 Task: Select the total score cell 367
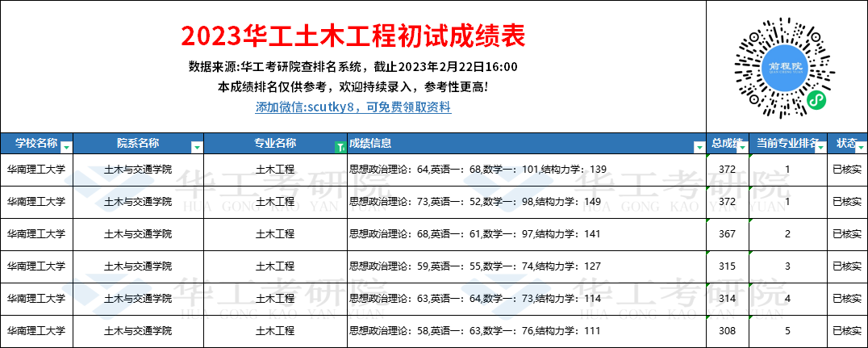coord(728,234)
